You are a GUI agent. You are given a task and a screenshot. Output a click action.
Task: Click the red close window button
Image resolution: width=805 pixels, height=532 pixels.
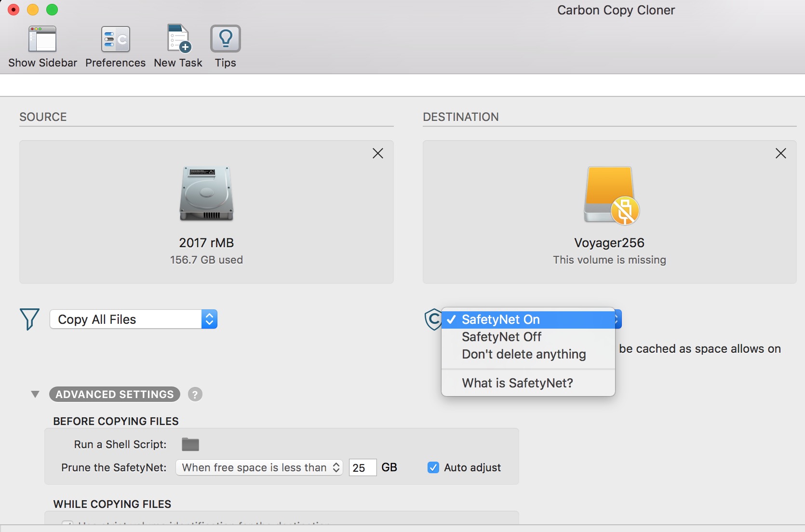(x=13, y=10)
